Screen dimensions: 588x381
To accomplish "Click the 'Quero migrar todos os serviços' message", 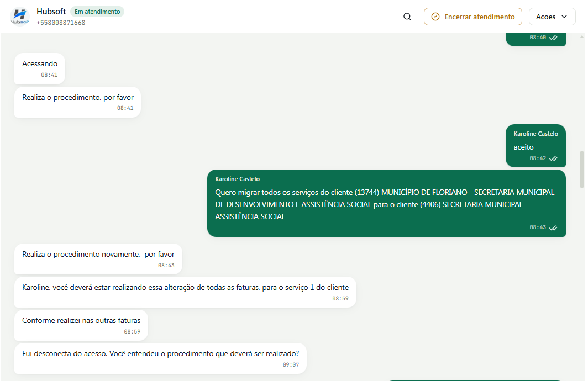I will [386, 203].
